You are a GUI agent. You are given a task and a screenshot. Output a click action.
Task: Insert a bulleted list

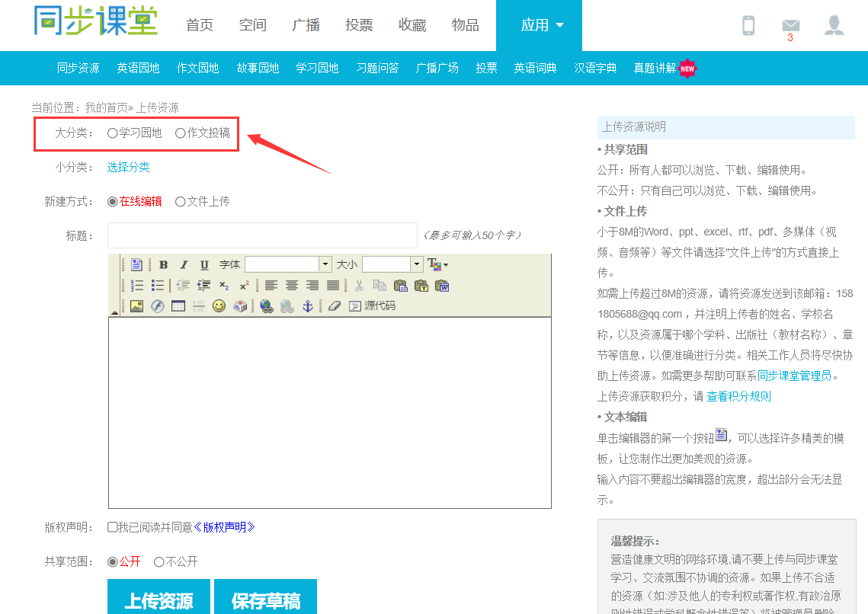(158, 286)
